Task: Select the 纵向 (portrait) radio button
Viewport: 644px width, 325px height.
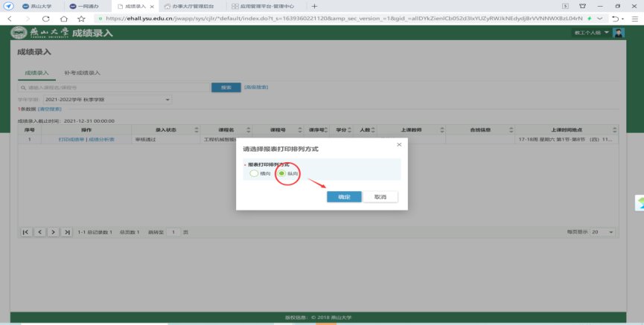Action: [281, 173]
